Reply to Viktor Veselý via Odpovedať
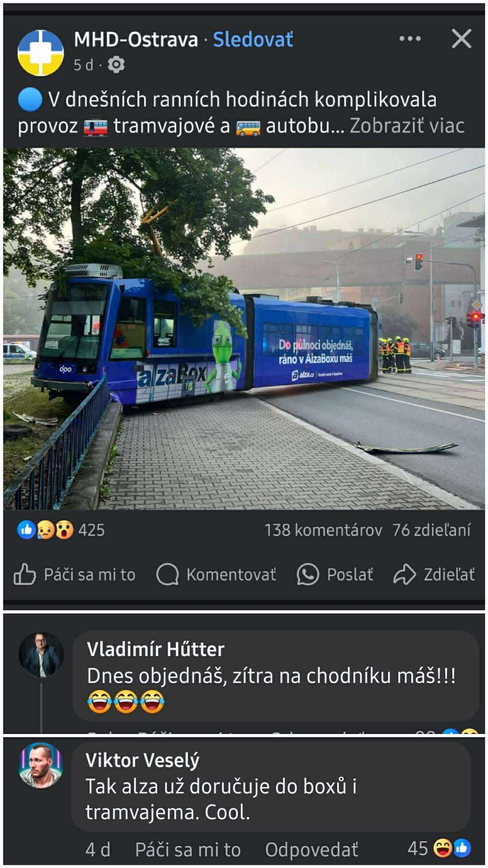 tap(311, 850)
